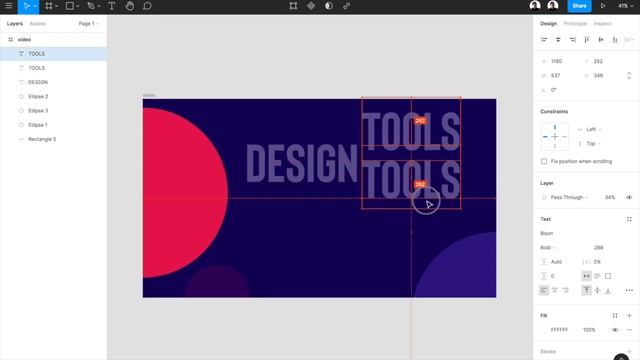Open Move tool options arrow

(x=35, y=7)
